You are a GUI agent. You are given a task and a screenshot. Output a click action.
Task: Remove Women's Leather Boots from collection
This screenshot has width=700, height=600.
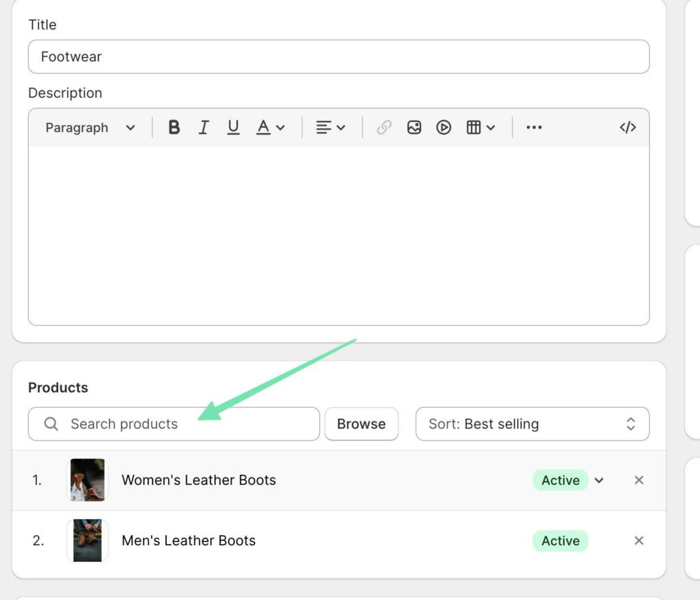[639, 480]
